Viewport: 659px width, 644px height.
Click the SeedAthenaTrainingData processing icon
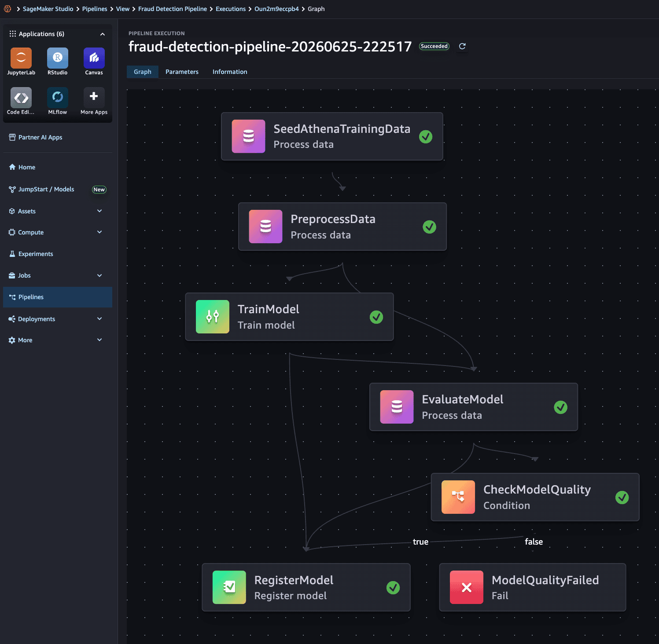coord(249,136)
